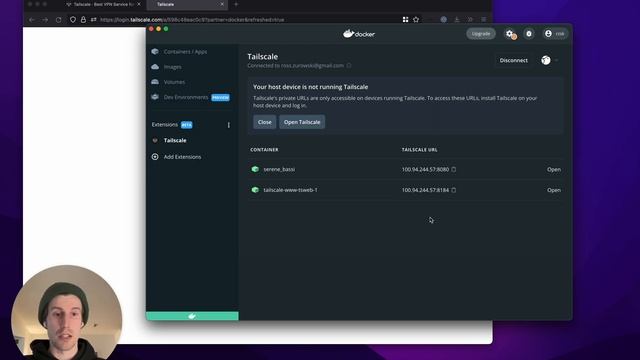
Task: Click the browser shield tracking protection icon
Action: pyautogui.click(x=73, y=20)
